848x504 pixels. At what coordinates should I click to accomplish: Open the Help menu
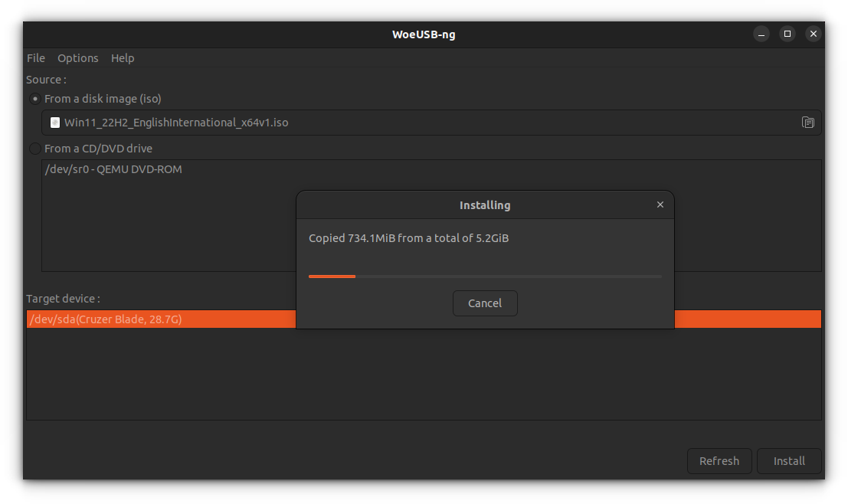pos(123,57)
